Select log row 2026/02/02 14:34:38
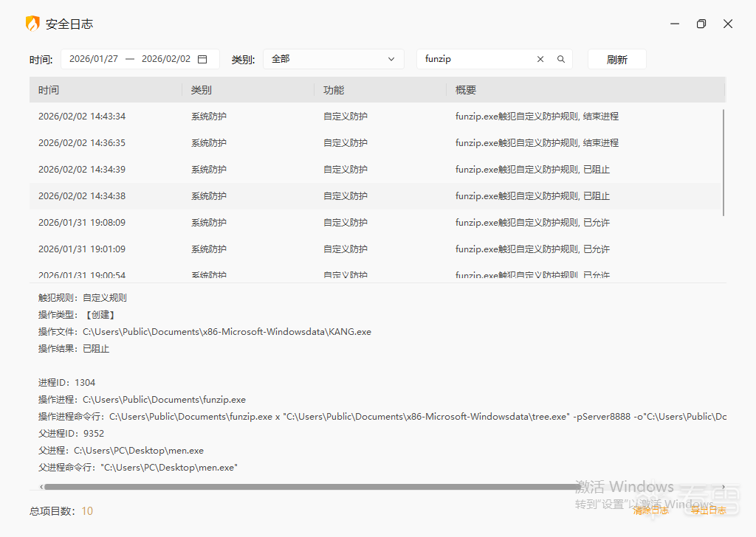This screenshot has width=756, height=537. (x=375, y=196)
